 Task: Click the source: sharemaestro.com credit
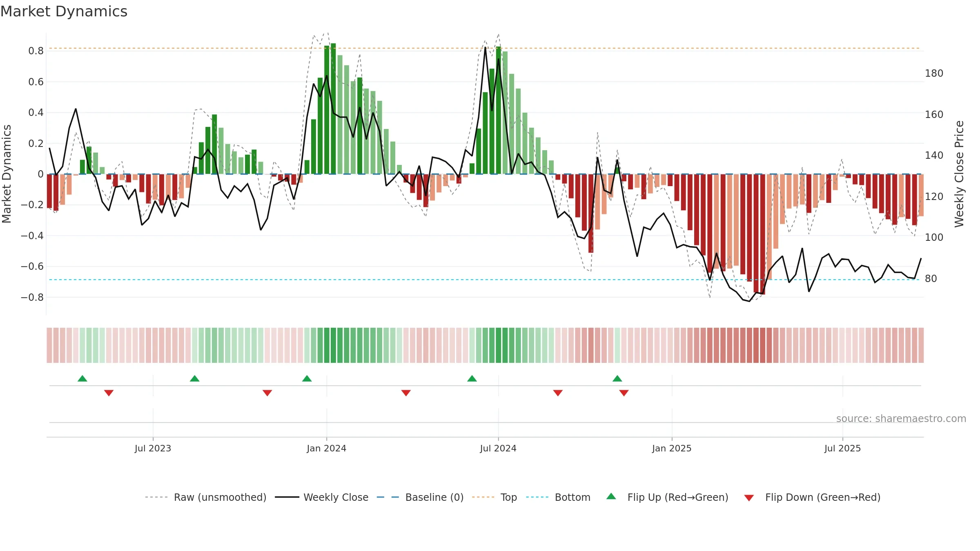tap(901, 419)
